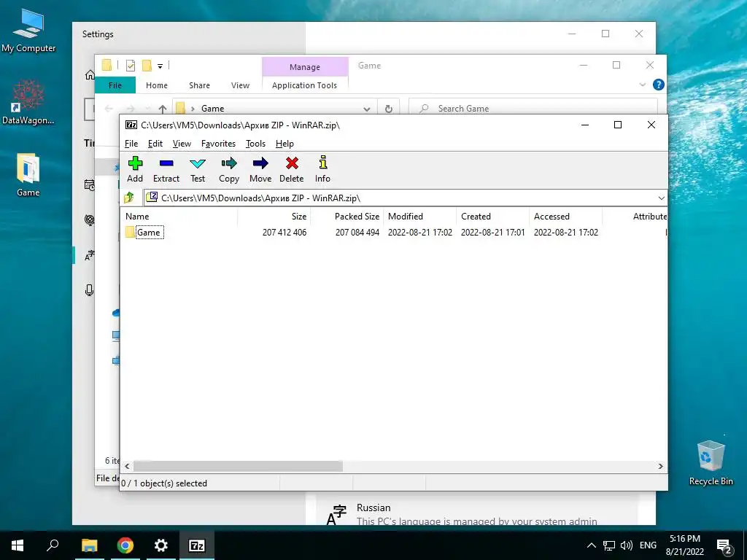
Task: Show hidden system tray icons
Action: point(591,545)
